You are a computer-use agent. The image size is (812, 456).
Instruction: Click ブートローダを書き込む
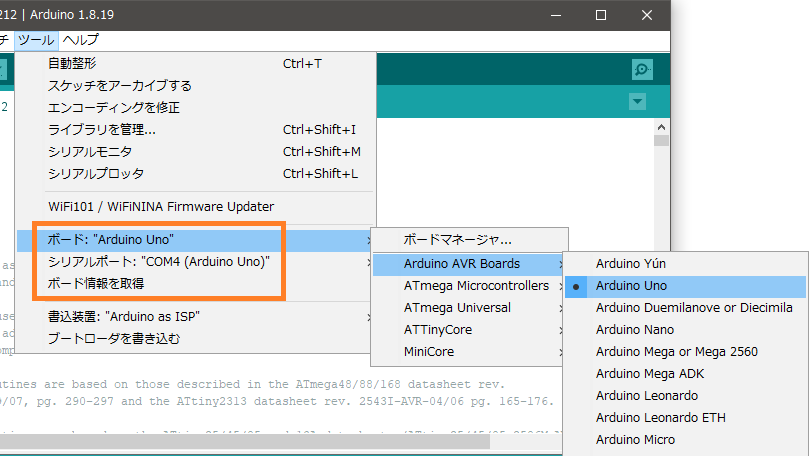click(x=195, y=339)
